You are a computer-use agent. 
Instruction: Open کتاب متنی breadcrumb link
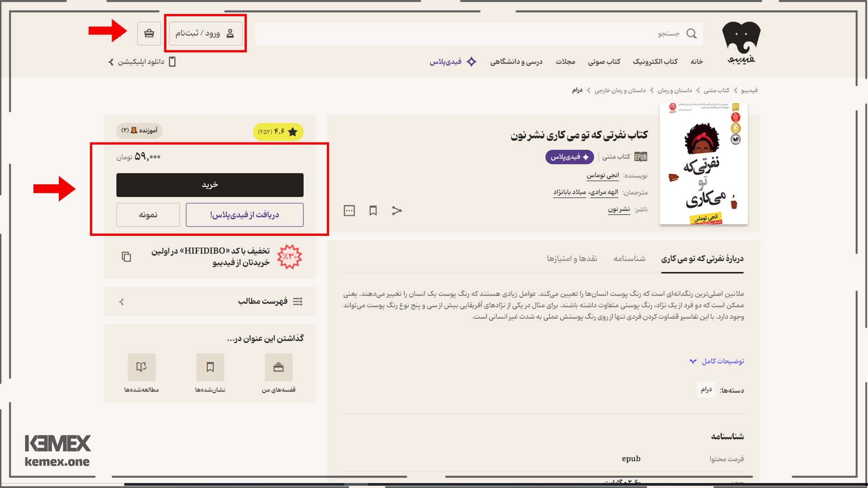point(717,90)
